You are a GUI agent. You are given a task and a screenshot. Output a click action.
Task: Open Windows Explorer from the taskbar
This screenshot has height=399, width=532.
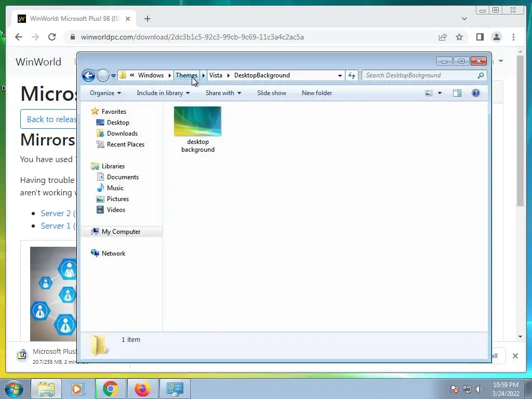coord(46,389)
